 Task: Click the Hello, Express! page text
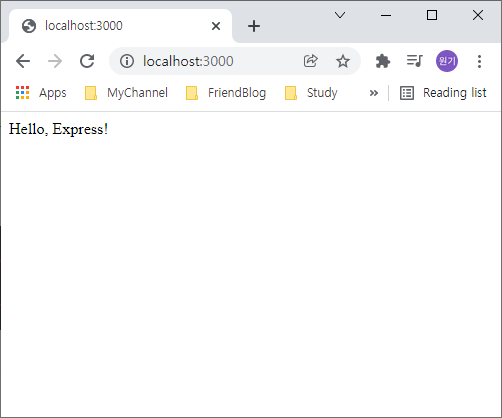(x=58, y=129)
